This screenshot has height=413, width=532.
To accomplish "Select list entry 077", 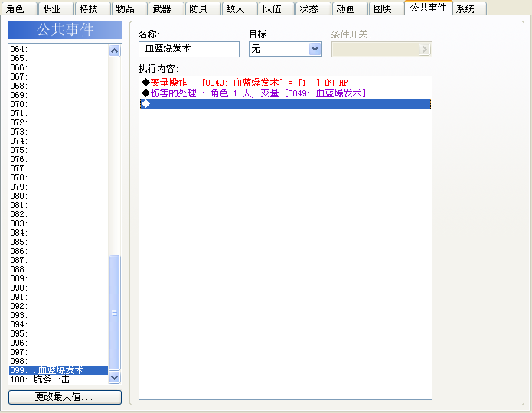I will point(58,168).
